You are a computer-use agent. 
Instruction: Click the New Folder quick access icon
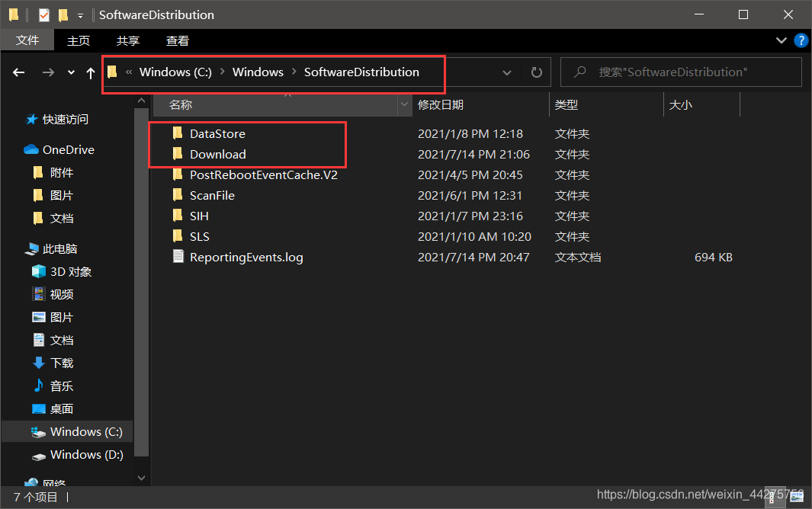coord(63,15)
